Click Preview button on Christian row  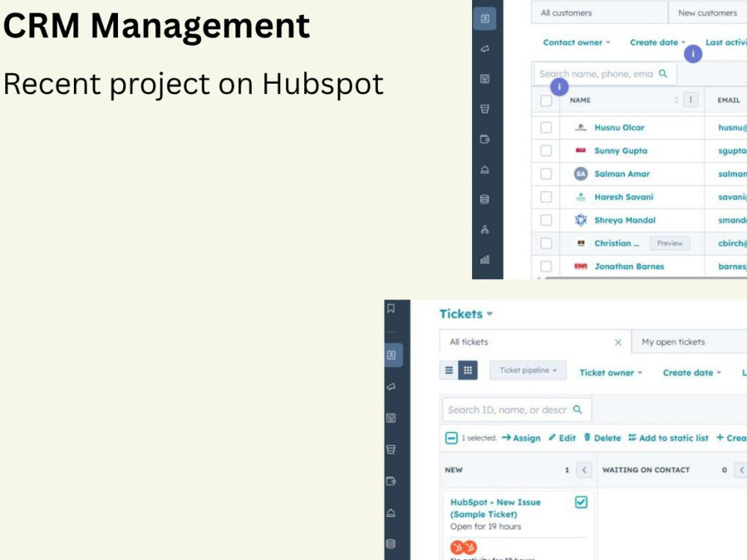pyautogui.click(x=670, y=243)
